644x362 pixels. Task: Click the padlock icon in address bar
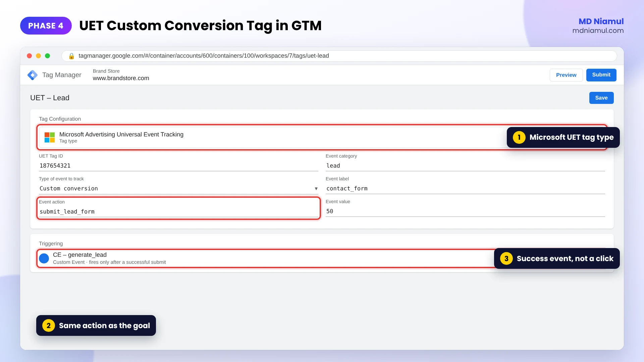71,56
